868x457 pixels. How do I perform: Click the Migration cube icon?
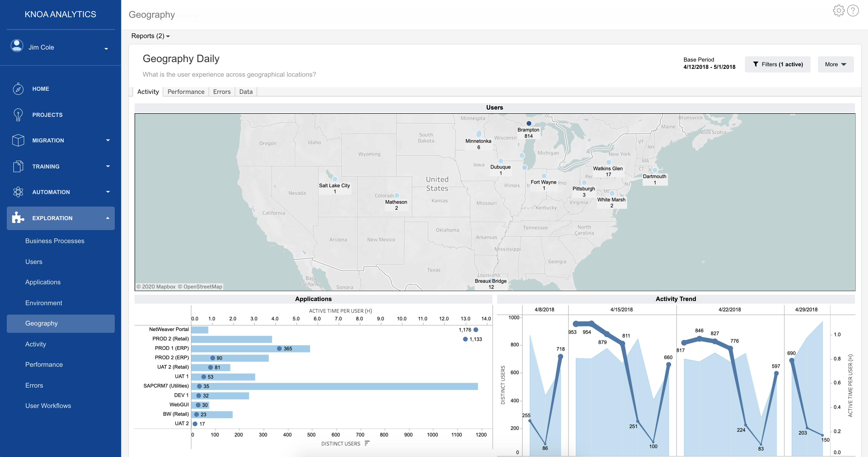click(x=18, y=141)
